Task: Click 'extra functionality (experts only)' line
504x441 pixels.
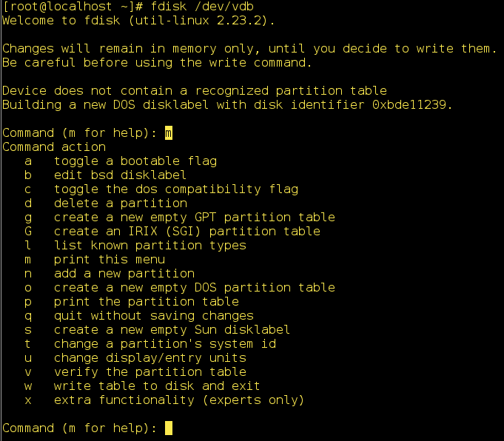Action: (179, 400)
